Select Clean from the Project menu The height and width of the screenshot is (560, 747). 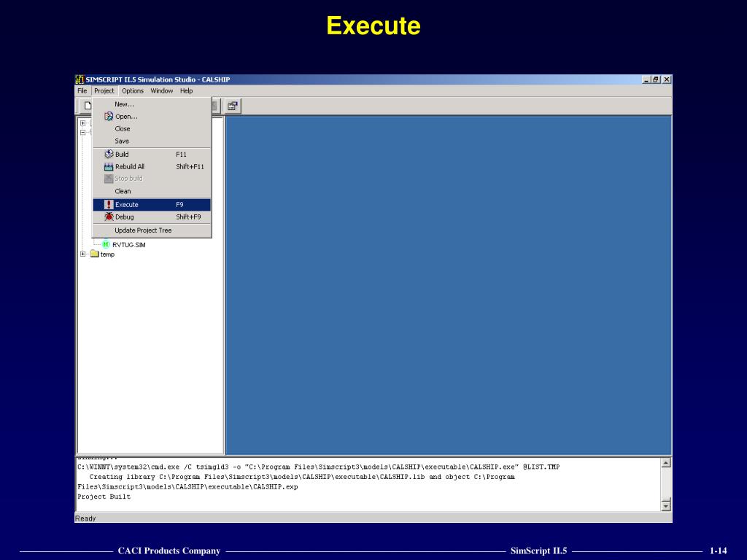(x=152, y=192)
